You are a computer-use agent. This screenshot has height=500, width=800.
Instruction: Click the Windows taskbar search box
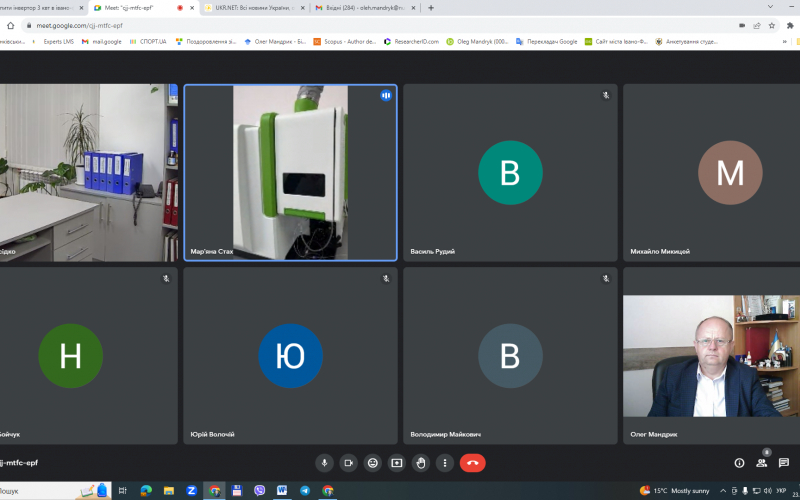pos(55,491)
